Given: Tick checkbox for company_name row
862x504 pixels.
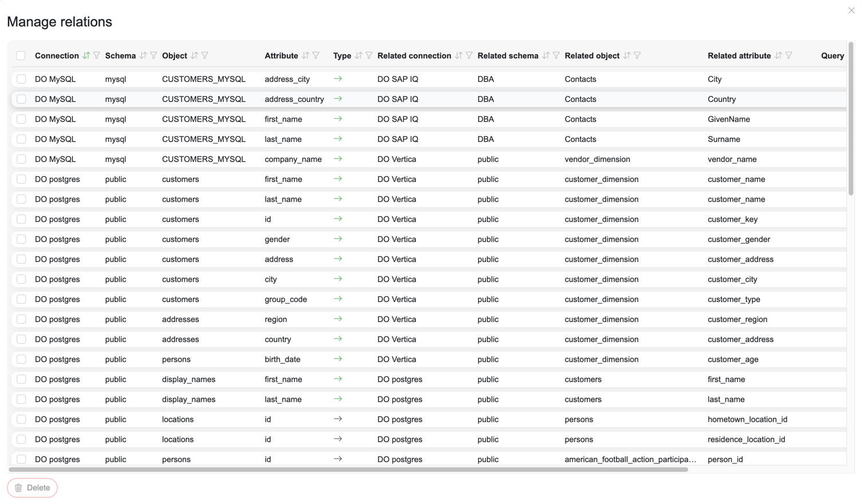Looking at the screenshot, I should (21, 159).
